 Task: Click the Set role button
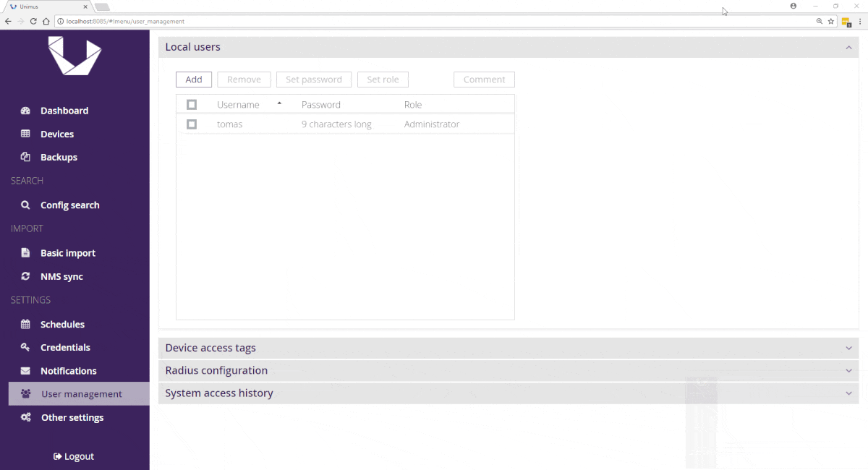(x=383, y=80)
